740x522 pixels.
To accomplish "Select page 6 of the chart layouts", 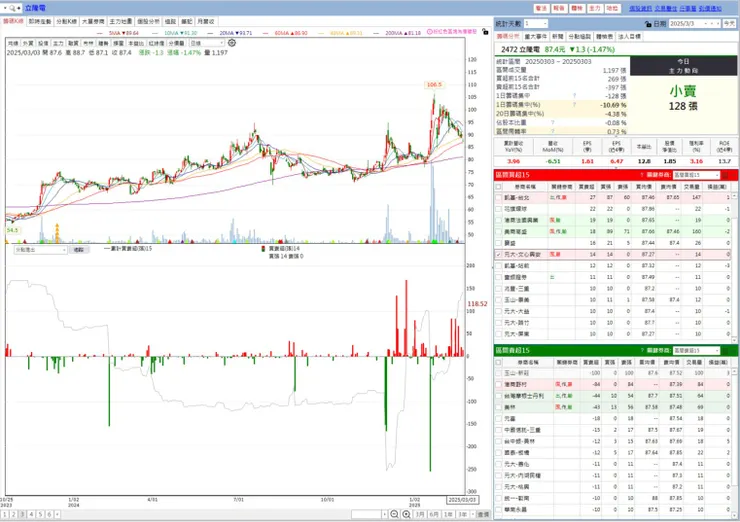I will [49, 514].
